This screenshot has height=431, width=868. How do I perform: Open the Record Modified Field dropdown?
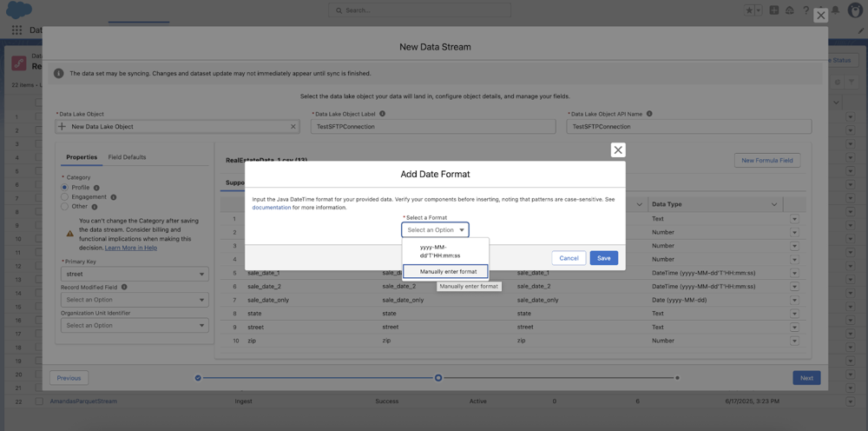[135, 300]
